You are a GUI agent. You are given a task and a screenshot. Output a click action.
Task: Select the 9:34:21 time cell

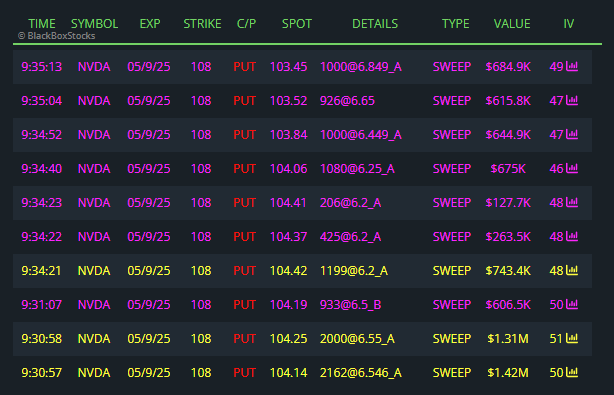[x=42, y=271]
